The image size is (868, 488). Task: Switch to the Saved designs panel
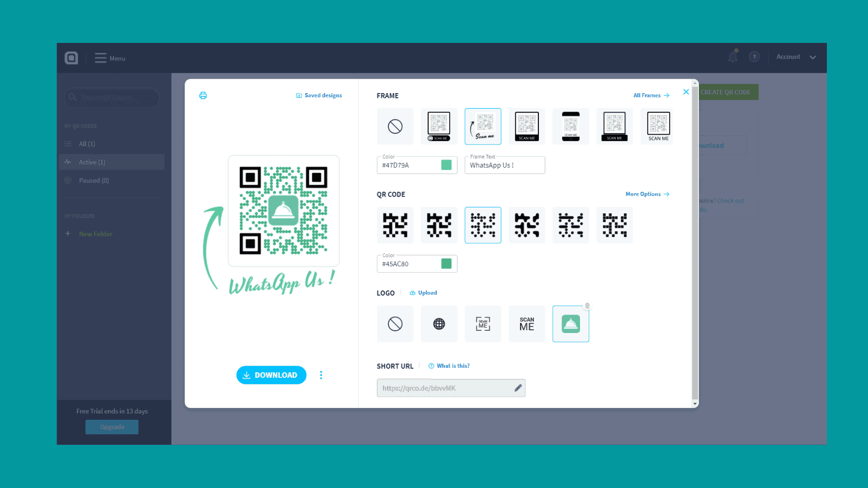click(x=320, y=95)
